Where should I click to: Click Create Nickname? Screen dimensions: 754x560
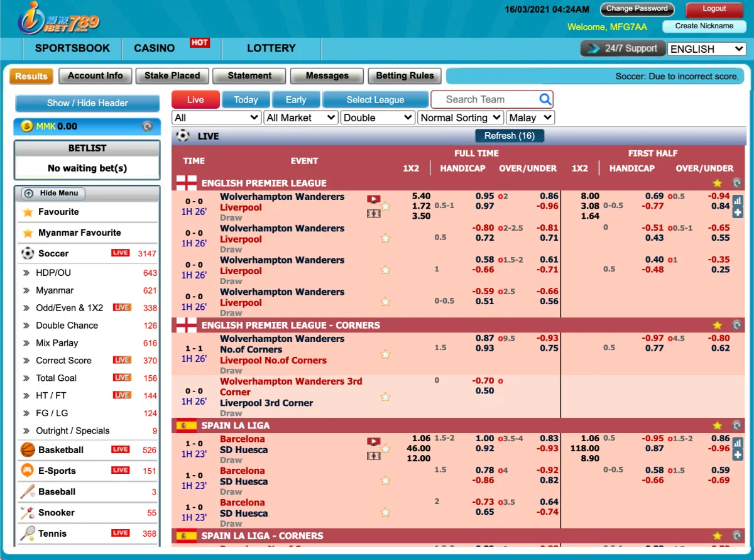coord(704,26)
